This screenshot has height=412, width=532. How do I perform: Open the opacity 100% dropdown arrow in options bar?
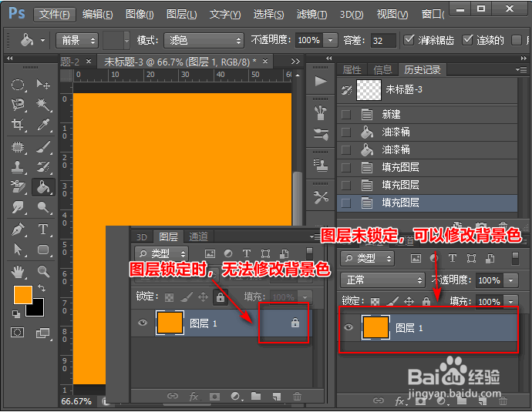[x=331, y=41]
